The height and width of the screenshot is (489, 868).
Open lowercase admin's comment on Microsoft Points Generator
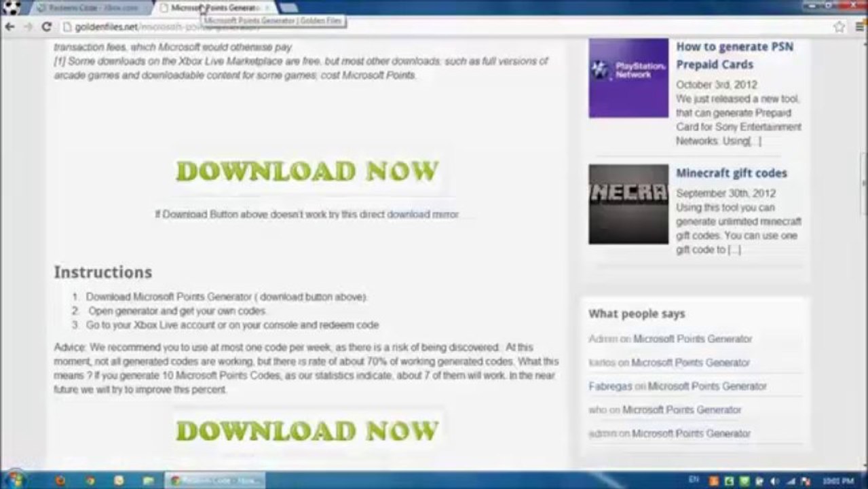pos(691,433)
